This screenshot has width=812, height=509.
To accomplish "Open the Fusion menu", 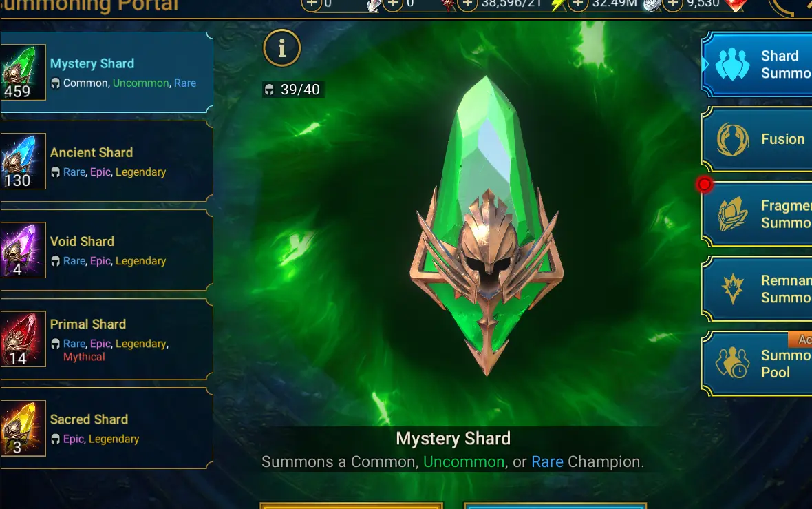I will tap(757, 139).
